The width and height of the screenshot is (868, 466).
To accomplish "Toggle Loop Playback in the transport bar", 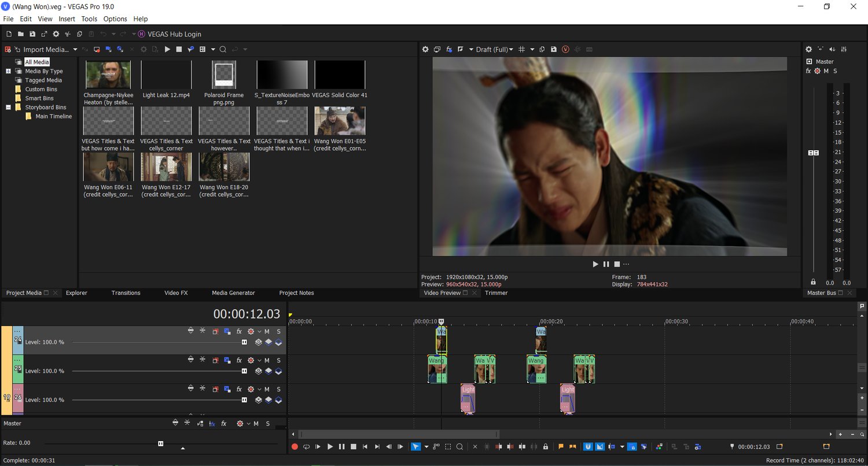I will pyautogui.click(x=306, y=447).
